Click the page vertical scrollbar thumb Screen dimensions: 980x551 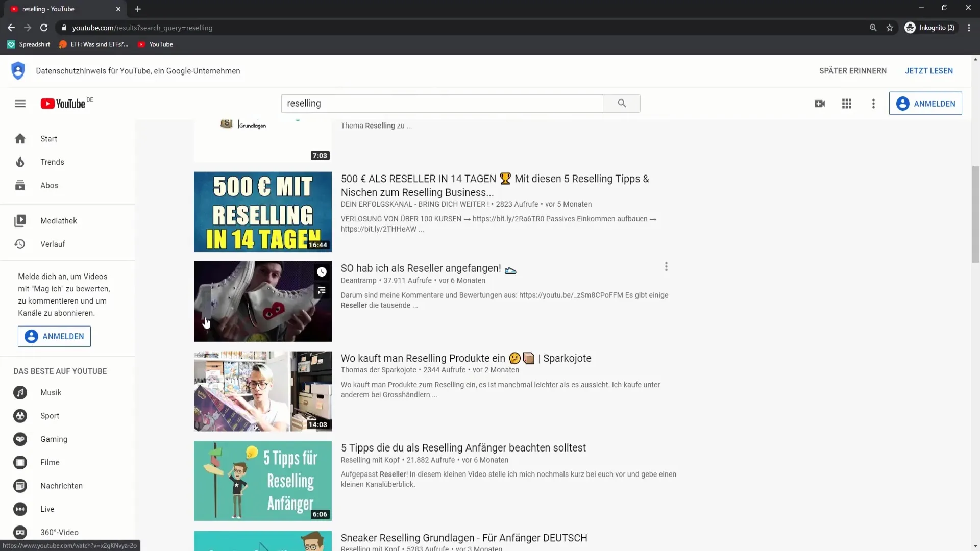[x=975, y=214]
